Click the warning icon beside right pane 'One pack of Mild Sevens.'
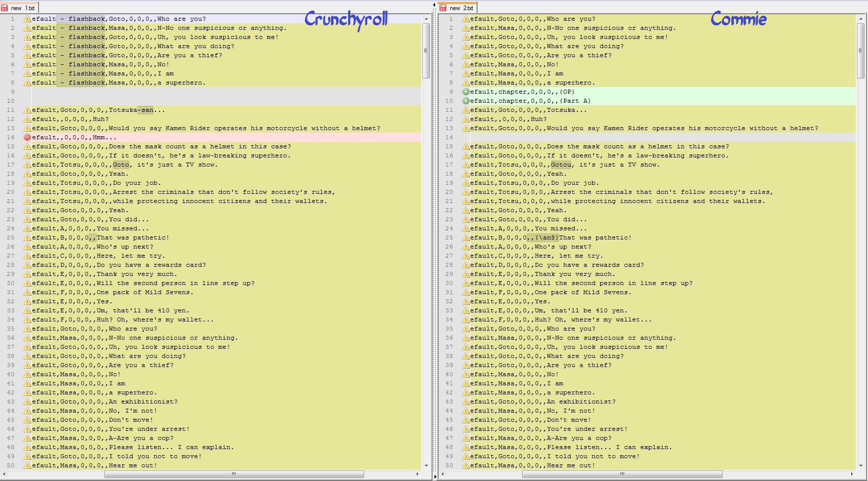This screenshot has width=868, height=481. pos(465,292)
